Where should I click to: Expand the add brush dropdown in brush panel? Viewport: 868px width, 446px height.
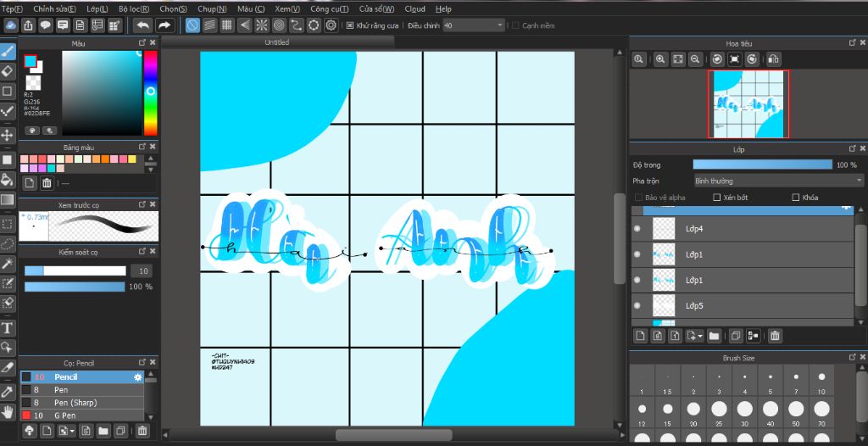pos(73,431)
